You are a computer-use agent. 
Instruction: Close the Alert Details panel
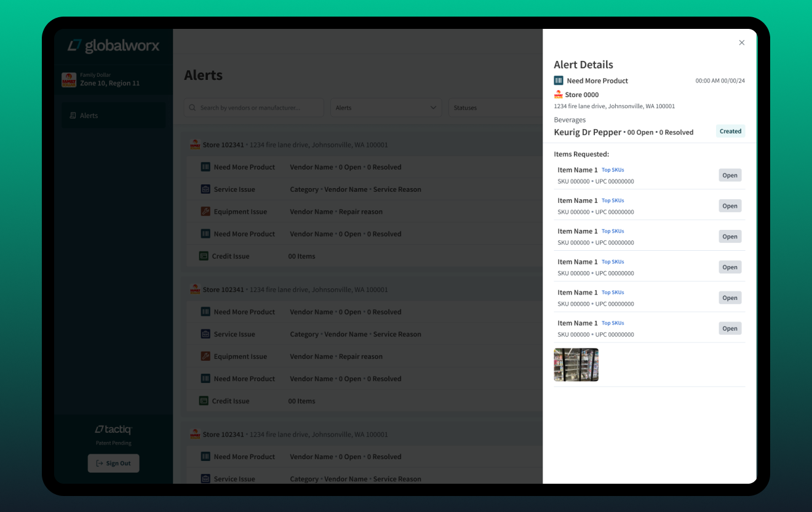pos(741,42)
